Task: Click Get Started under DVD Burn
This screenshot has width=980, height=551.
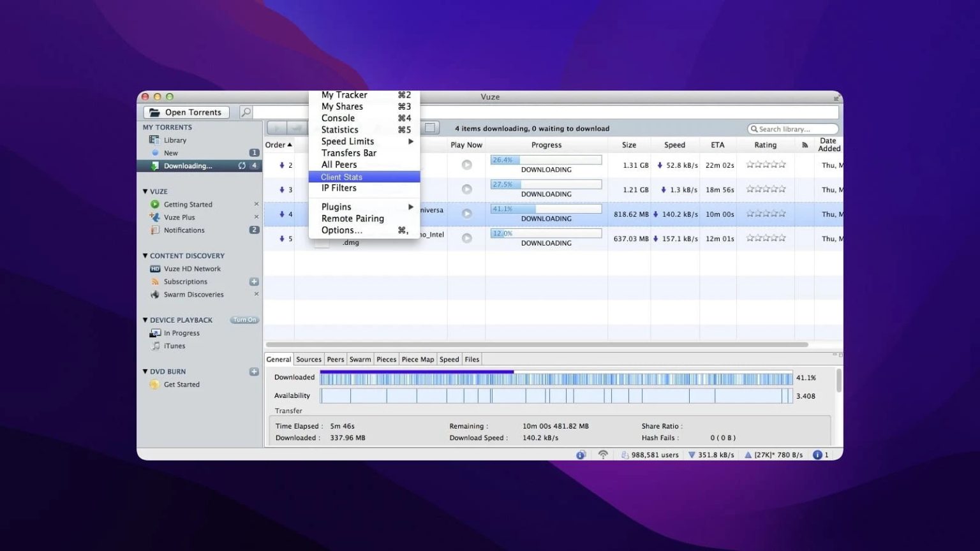Action: [181, 384]
